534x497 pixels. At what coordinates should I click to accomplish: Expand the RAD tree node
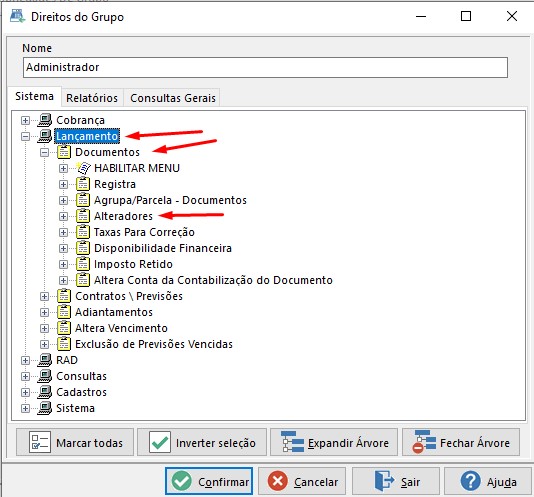pyautogui.click(x=25, y=360)
